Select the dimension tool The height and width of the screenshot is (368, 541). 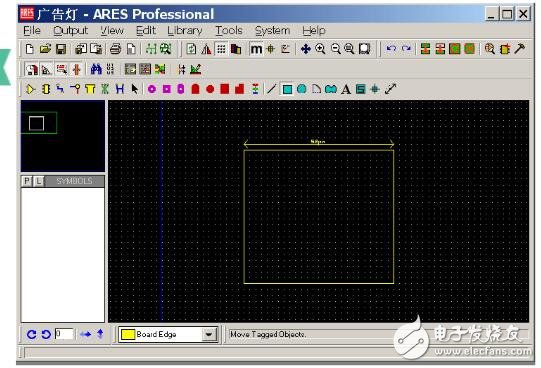(x=390, y=89)
